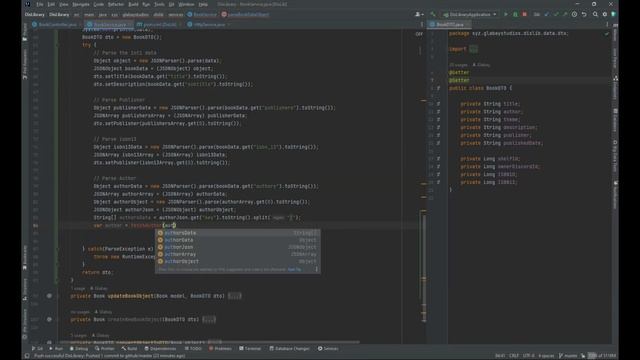Open the Problems tool window
The height and width of the screenshot is (360, 640).
pos(220,349)
